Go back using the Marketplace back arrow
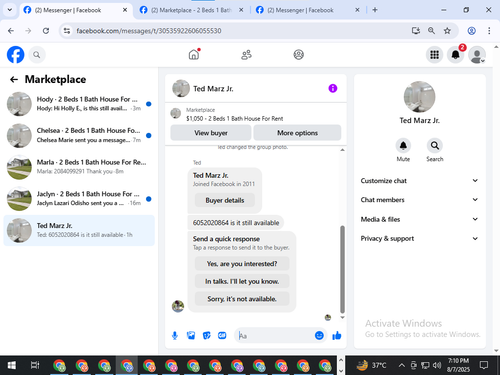The height and width of the screenshot is (375, 500). tap(14, 79)
